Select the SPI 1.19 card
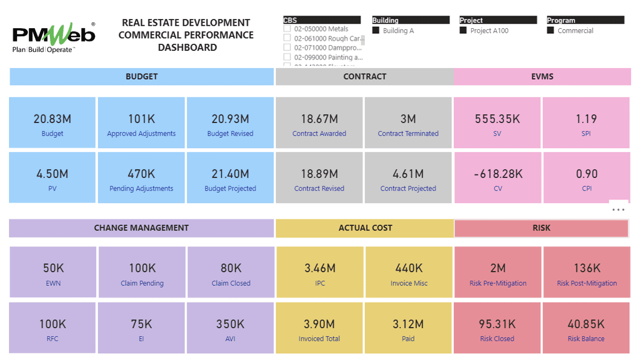 (x=586, y=122)
